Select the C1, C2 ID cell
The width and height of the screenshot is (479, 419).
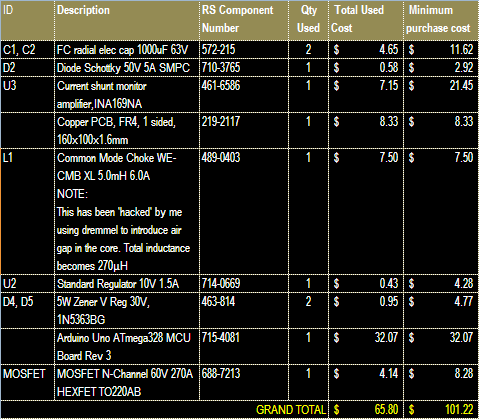(x=27, y=50)
